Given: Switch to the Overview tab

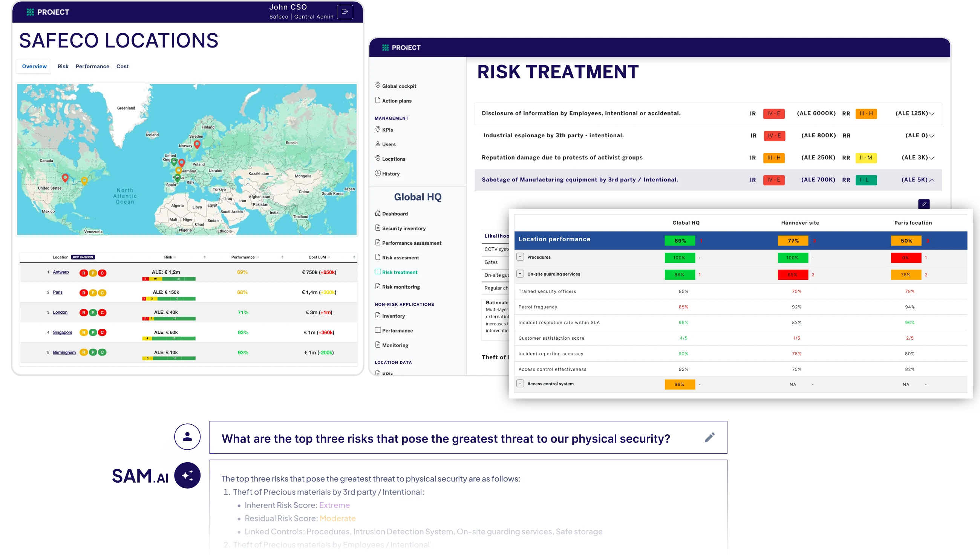Looking at the screenshot, I should [34, 66].
